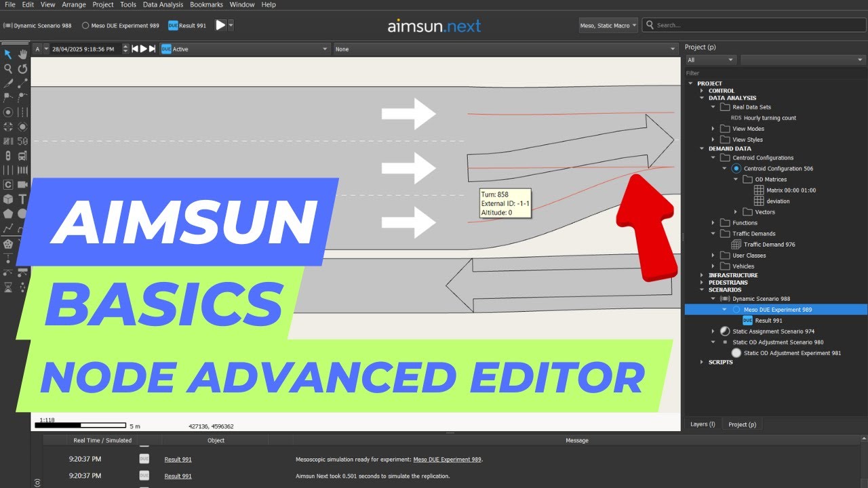Viewport: 868px width, 488px height.
Task: Click the Filter field in Project panel
Action: pyautogui.click(x=775, y=73)
